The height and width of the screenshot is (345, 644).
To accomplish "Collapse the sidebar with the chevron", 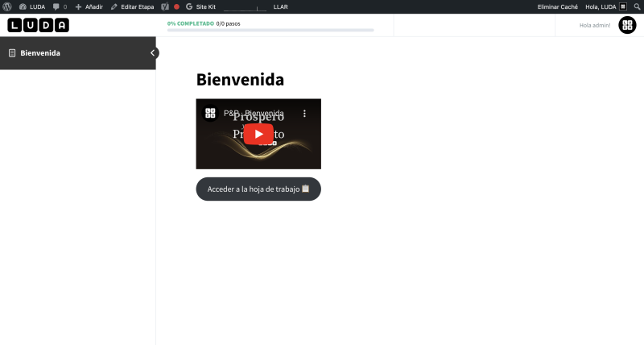I will point(153,52).
